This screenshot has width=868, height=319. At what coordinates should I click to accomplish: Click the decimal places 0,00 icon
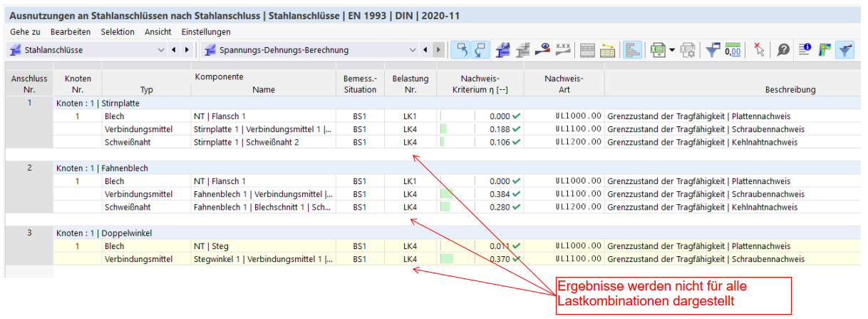(733, 50)
